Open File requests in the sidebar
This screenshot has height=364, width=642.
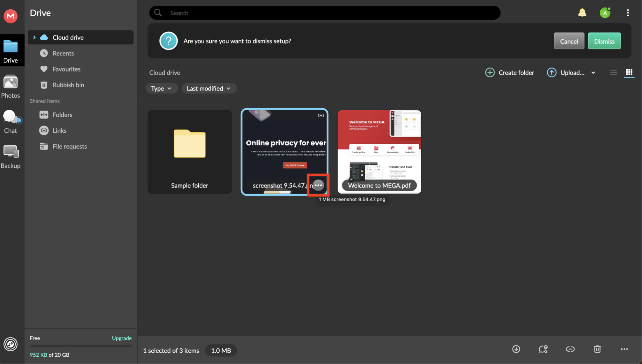tap(70, 146)
